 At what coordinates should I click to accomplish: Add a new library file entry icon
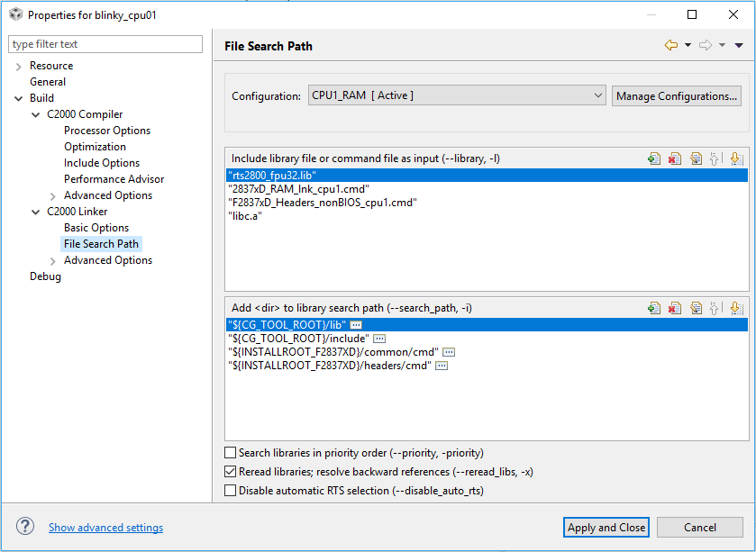click(x=654, y=158)
